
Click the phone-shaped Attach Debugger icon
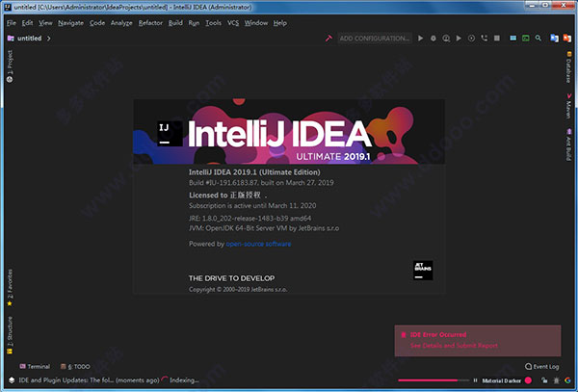(485, 39)
